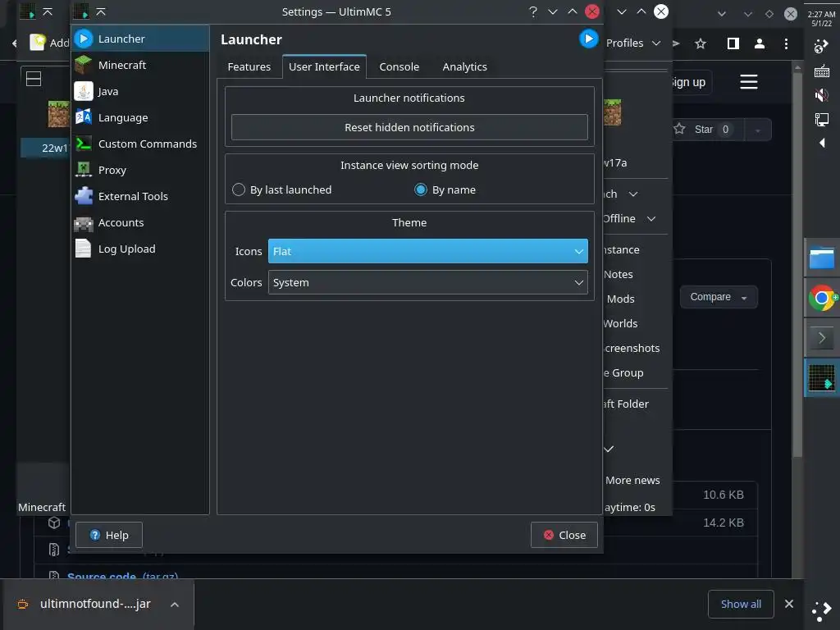The height and width of the screenshot is (630, 840).
Task: Click the Log Upload document icon
Action: [x=84, y=249]
